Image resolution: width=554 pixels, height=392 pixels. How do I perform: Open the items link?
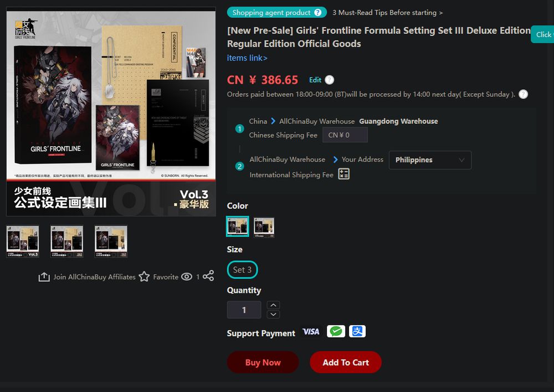(x=247, y=58)
